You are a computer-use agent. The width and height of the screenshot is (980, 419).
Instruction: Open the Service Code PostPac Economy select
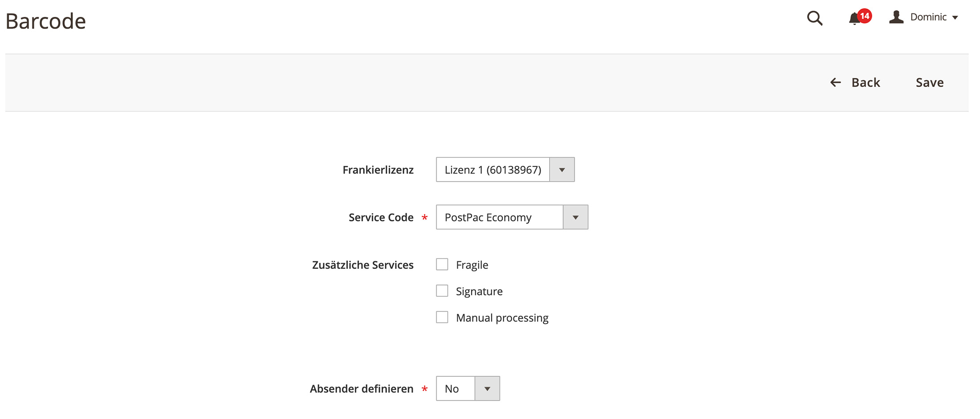[x=512, y=217]
